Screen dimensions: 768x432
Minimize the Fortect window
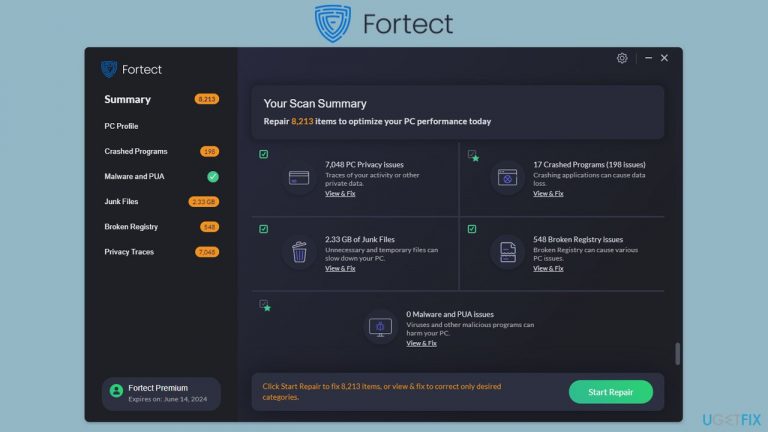(648, 58)
